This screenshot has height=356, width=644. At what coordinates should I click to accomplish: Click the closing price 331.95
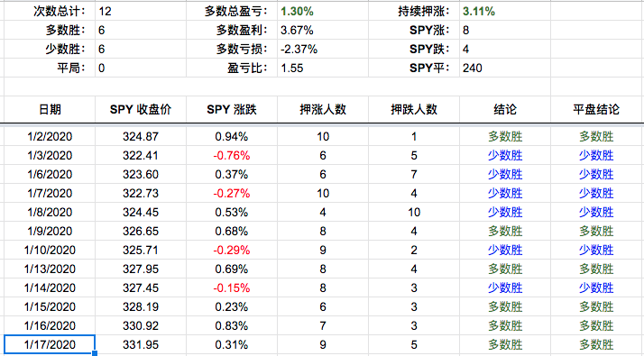tap(141, 344)
